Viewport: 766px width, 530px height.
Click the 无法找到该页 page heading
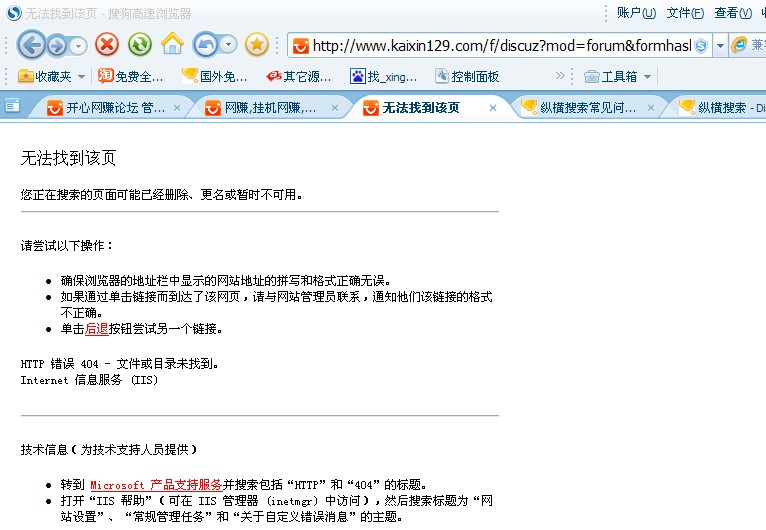click(68, 158)
